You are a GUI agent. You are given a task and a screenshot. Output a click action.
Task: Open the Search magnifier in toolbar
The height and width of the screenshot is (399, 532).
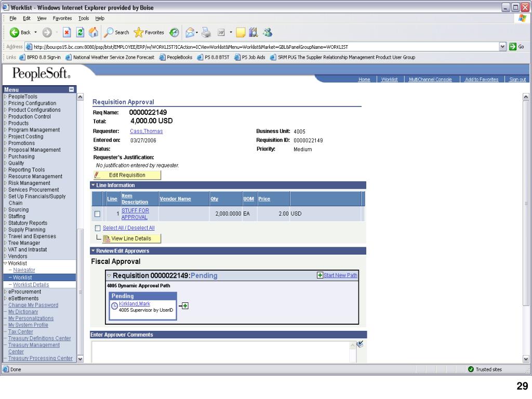[109, 33]
